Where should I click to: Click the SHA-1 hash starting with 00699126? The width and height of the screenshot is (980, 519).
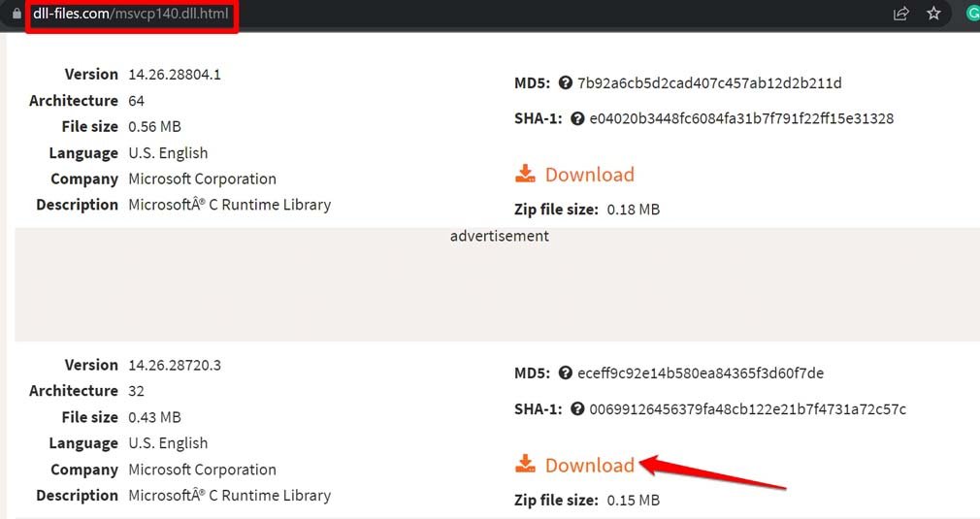point(747,409)
